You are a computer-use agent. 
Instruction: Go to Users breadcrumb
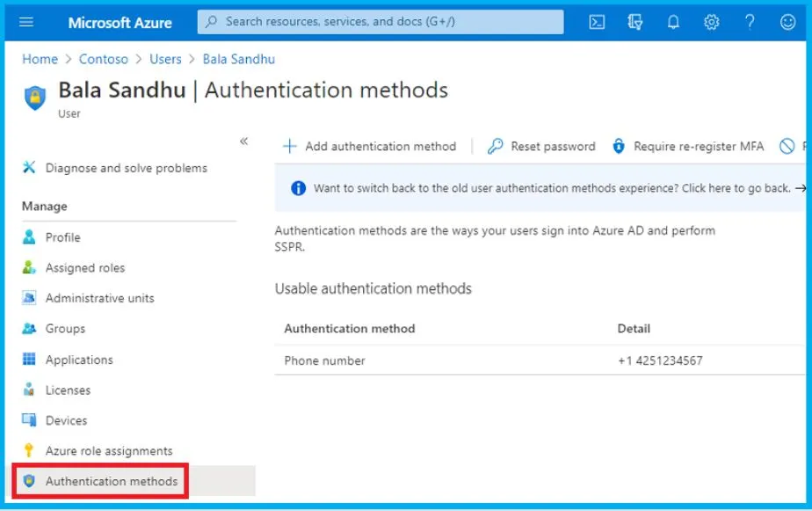[x=165, y=59]
